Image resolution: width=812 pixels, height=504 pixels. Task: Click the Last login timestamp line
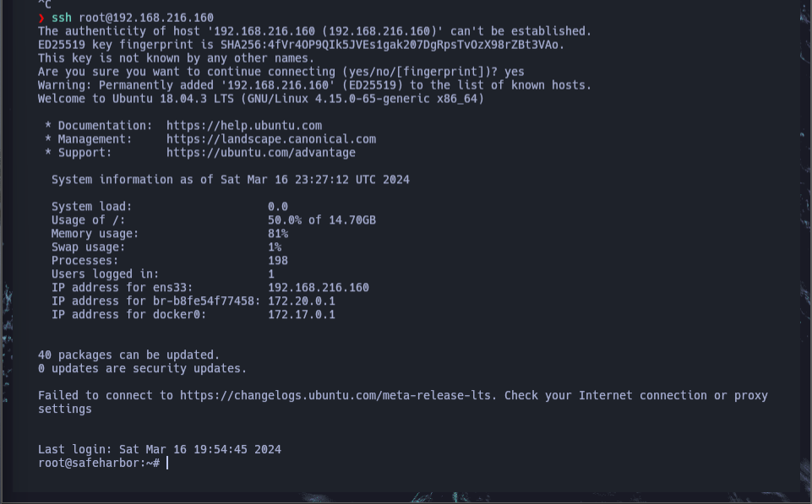[160, 449]
